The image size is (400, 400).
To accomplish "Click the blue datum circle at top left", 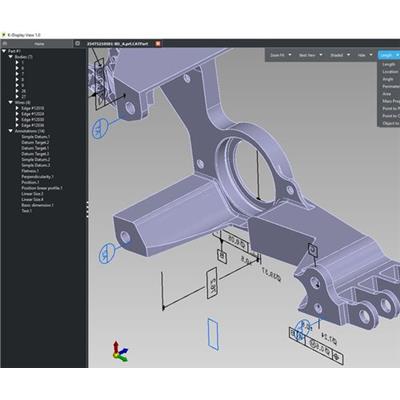I will click(99, 129).
